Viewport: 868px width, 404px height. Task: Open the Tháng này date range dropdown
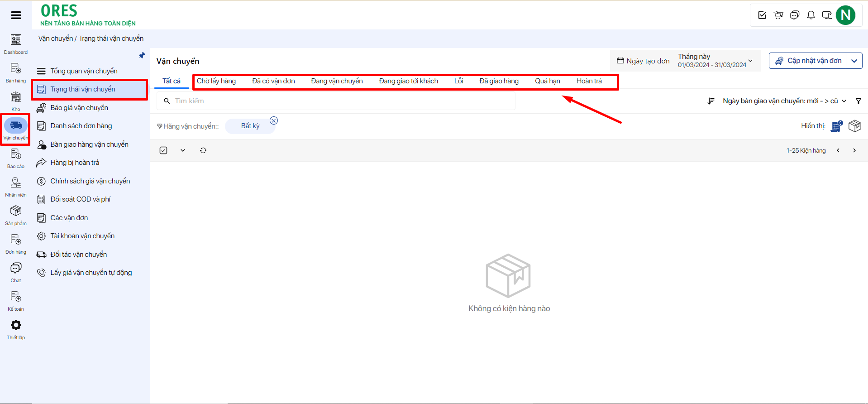[715, 61]
